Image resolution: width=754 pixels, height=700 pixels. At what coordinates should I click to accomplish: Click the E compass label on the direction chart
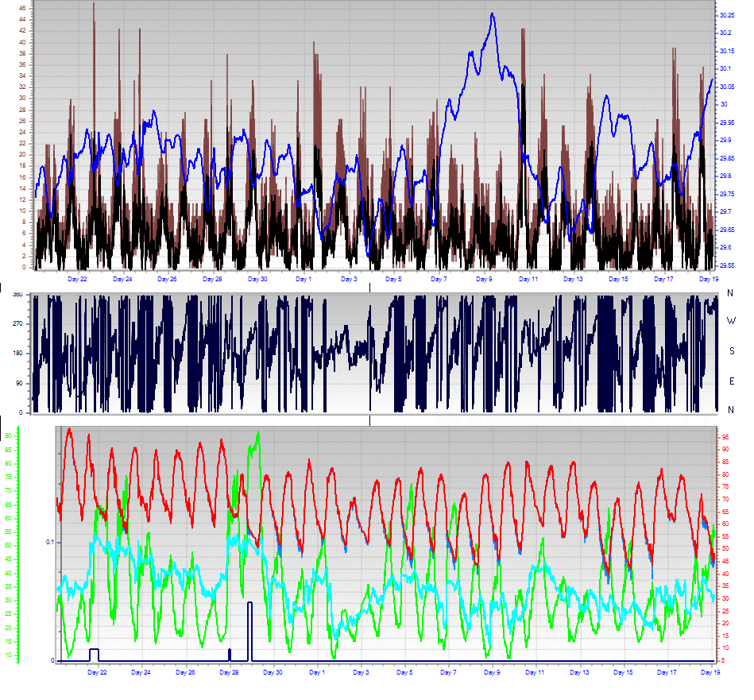coord(732,381)
